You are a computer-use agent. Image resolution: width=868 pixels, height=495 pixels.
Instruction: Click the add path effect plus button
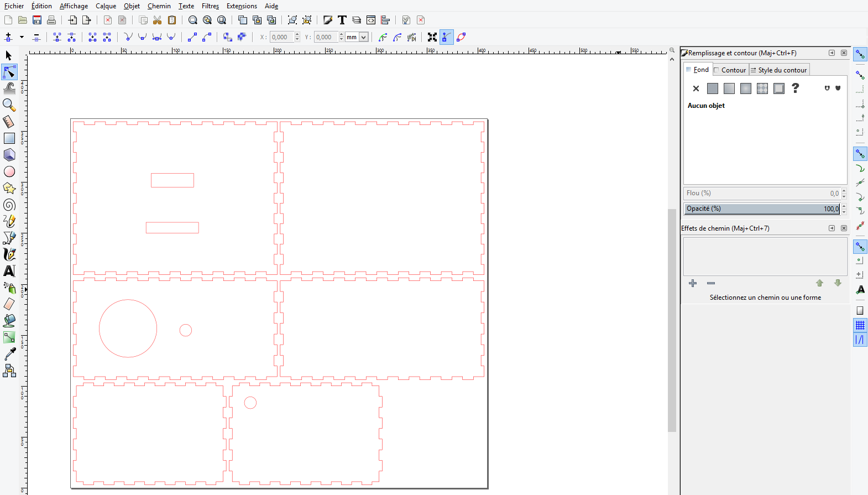693,283
